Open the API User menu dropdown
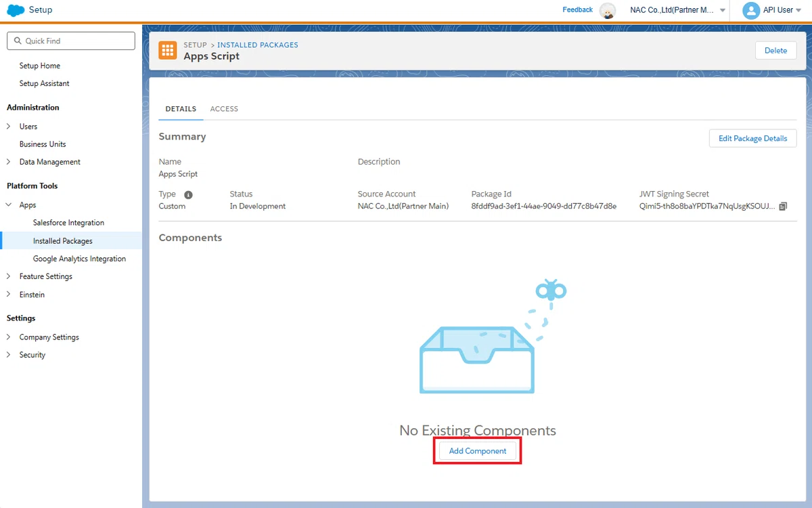812x508 pixels. tap(781, 10)
